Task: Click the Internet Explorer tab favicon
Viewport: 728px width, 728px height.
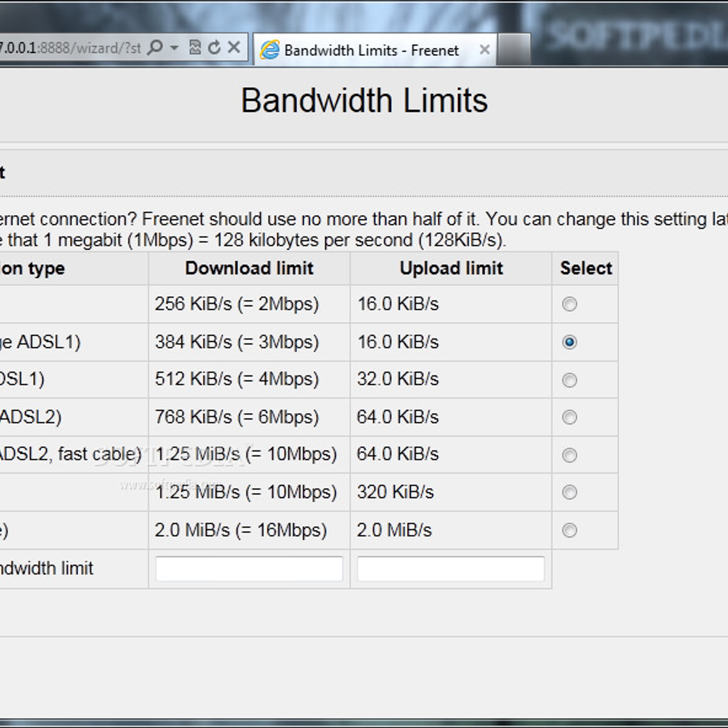Action: coord(269,50)
